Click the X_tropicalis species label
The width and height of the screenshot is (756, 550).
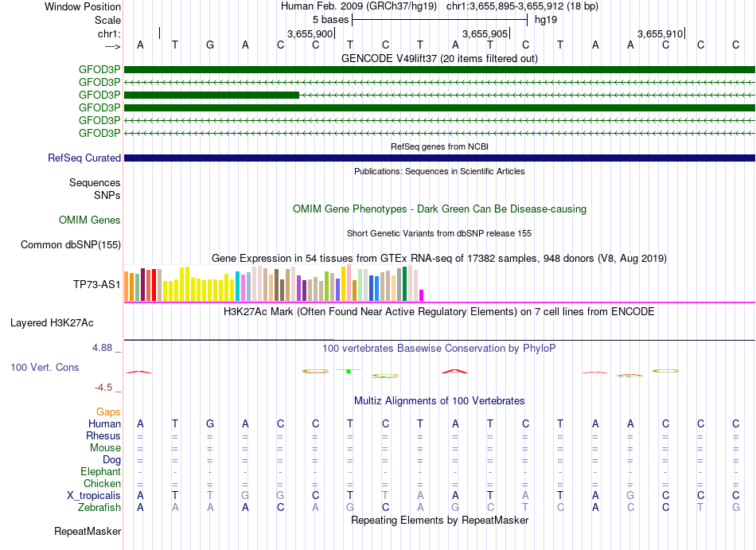point(94,496)
